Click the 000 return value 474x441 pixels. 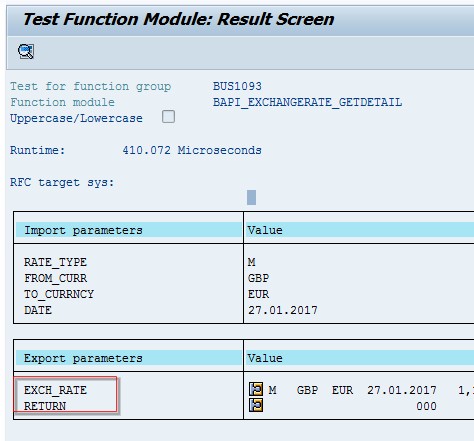click(x=426, y=406)
